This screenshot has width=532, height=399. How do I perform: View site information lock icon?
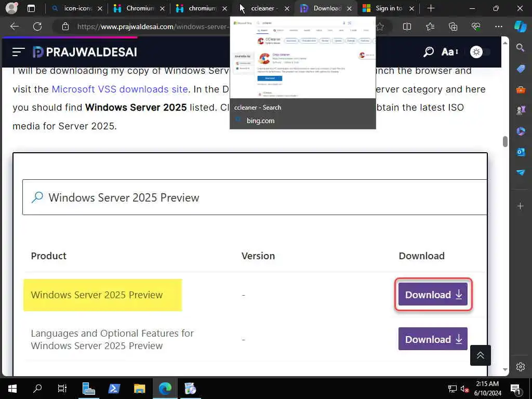65,26
